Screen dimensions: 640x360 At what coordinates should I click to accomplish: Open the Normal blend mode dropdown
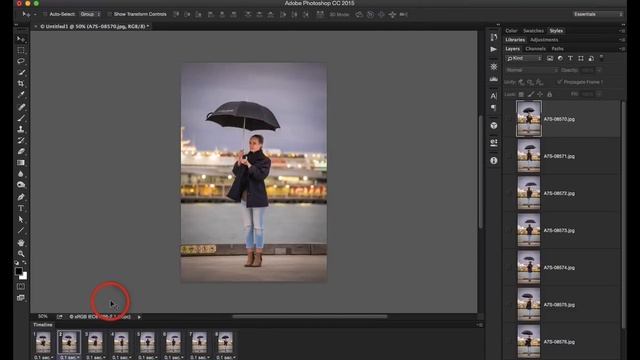point(532,70)
